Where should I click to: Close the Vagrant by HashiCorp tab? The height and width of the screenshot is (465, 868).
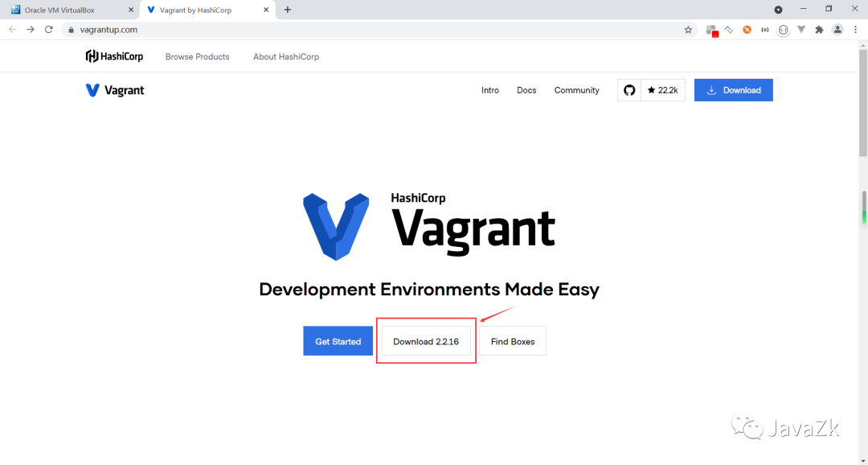tap(266, 10)
